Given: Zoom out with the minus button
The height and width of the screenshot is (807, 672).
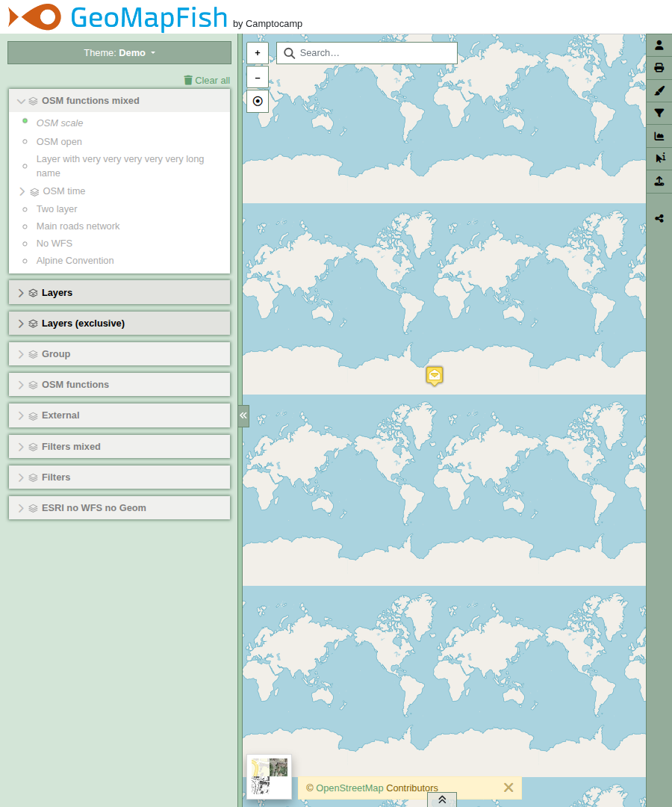Looking at the screenshot, I should point(258,78).
